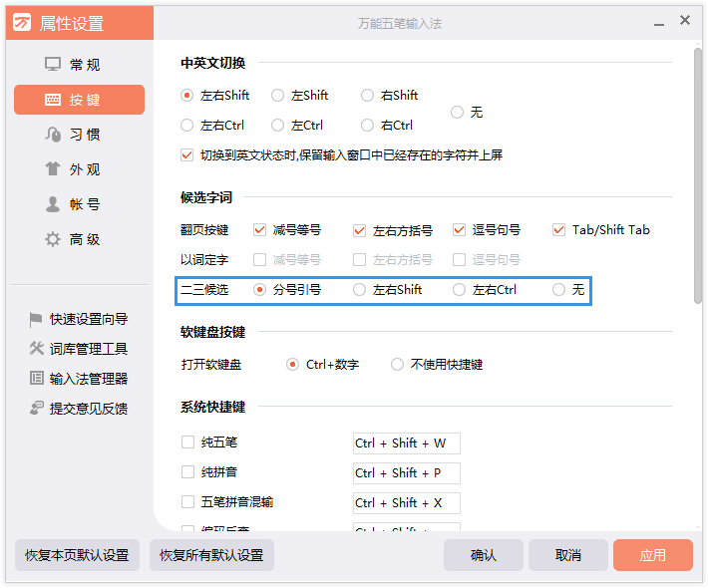708x588 pixels.
Task: Click the Ctrl + Shift + X shortcut field
Action: pyautogui.click(x=407, y=502)
